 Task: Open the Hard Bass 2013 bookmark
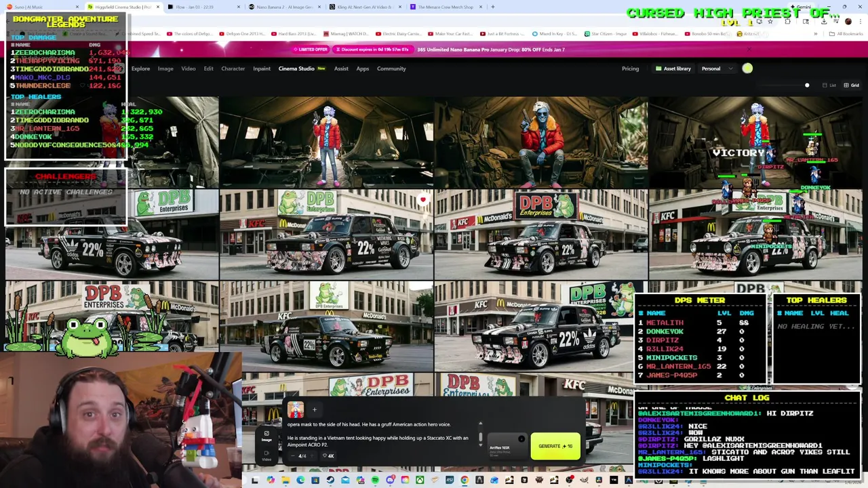293,33
